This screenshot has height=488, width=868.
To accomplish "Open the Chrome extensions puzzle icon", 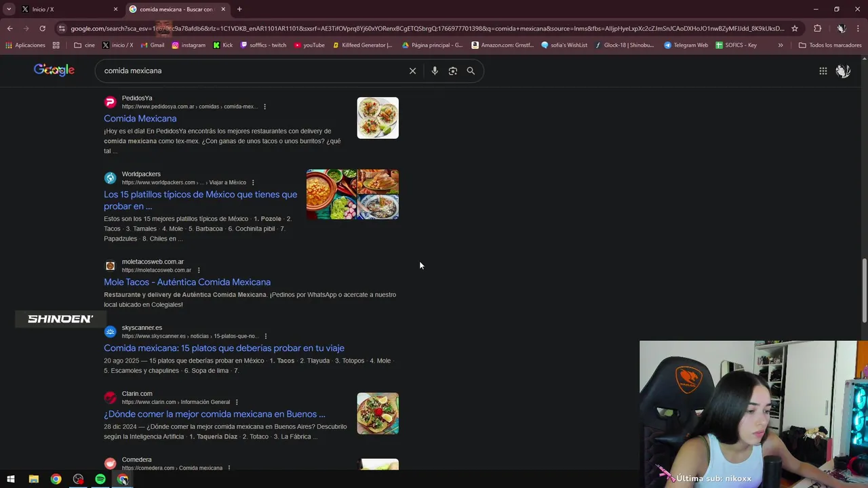I will [817, 28].
